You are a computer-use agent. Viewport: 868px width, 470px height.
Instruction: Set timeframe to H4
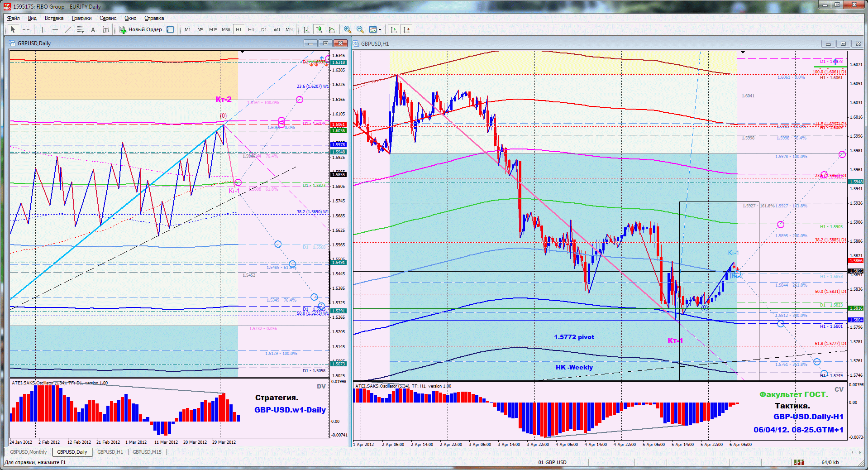[251, 29]
